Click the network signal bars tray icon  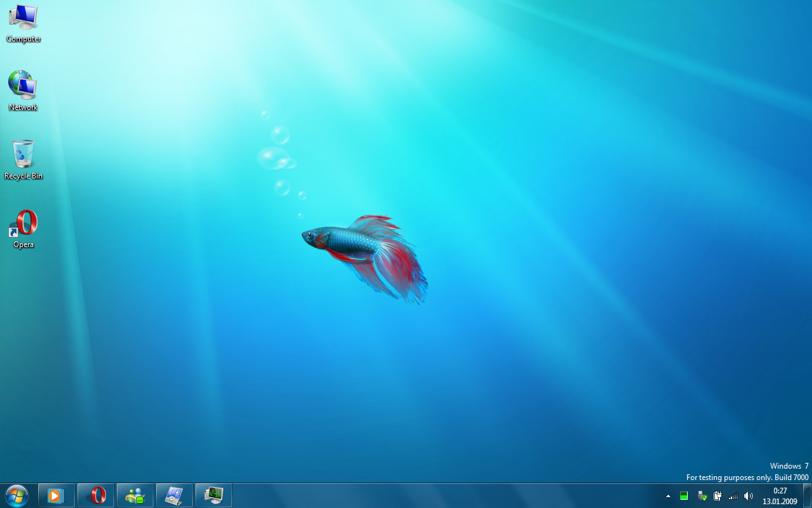point(733,496)
